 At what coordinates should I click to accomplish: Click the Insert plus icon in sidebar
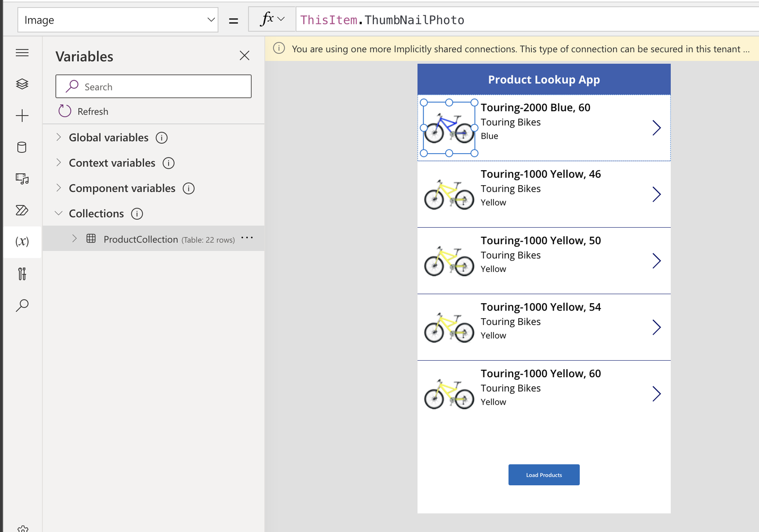tap(22, 115)
